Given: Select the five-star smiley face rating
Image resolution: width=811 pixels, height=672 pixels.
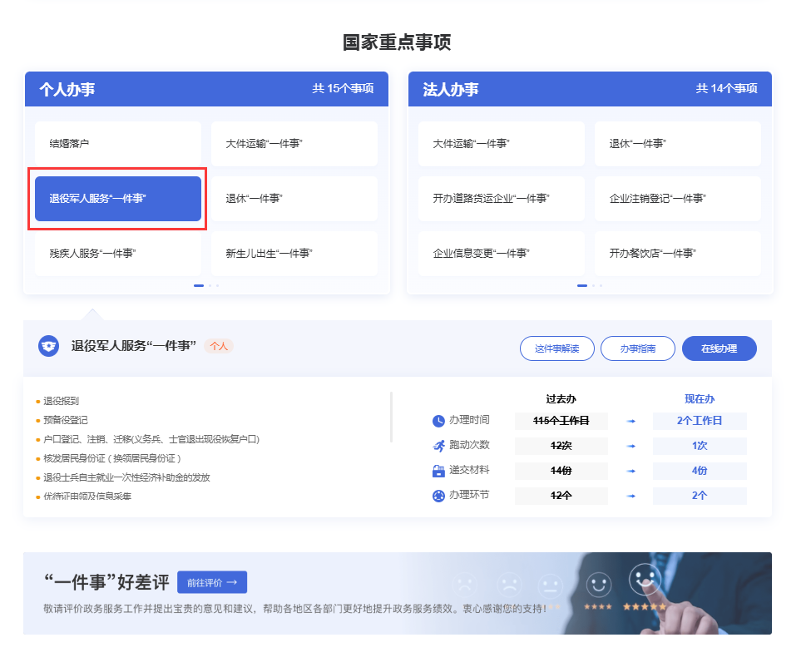Looking at the screenshot, I should 644,577.
